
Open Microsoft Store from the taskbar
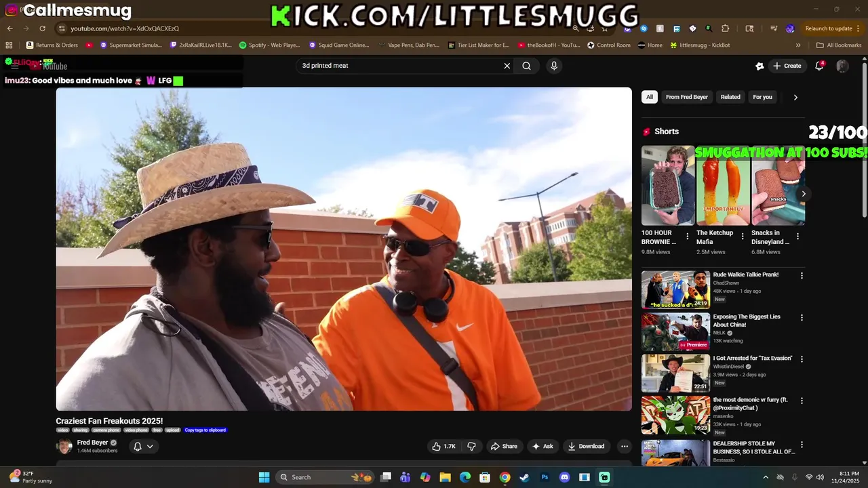click(x=485, y=477)
